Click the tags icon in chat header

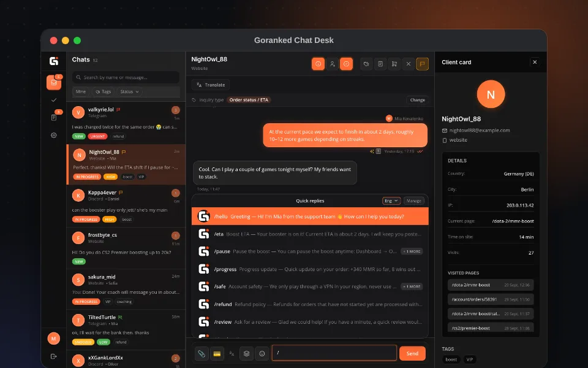coord(366,64)
